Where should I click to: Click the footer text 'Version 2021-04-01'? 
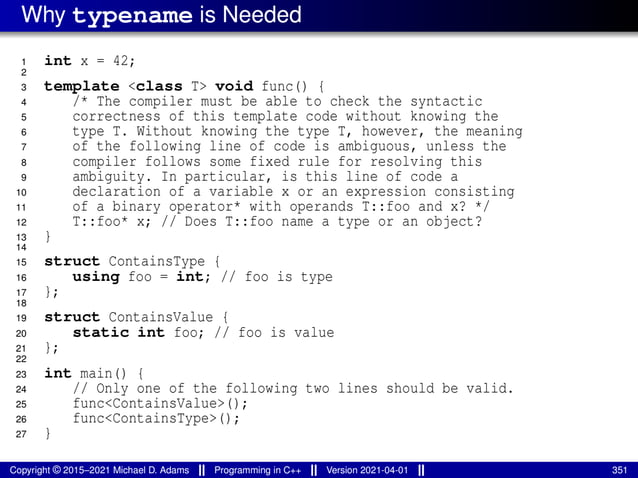[x=367, y=471]
